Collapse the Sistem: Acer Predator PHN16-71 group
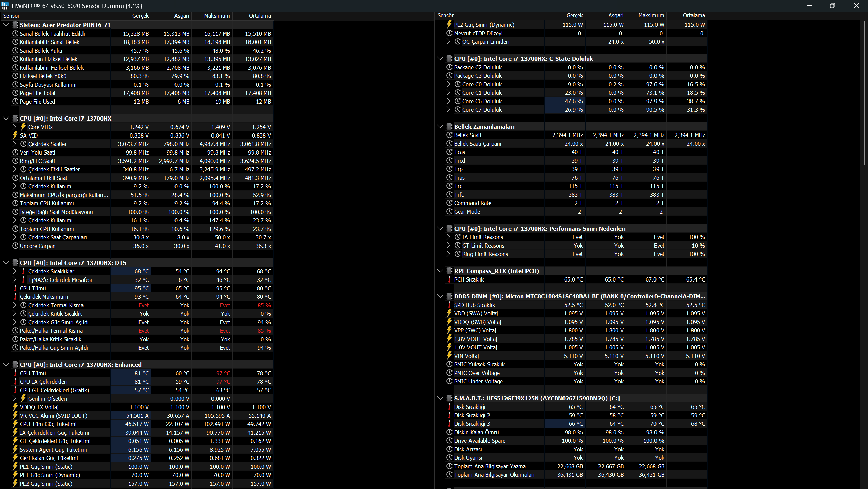This screenshot has width=868, height=489. [x=6, y=25]
